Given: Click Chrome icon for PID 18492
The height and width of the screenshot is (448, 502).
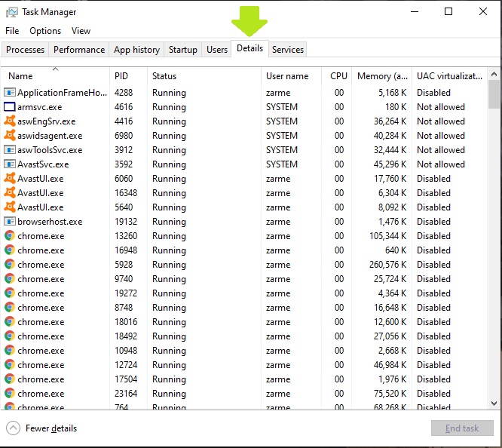Looking at the screenshot, I should point(10,336).
